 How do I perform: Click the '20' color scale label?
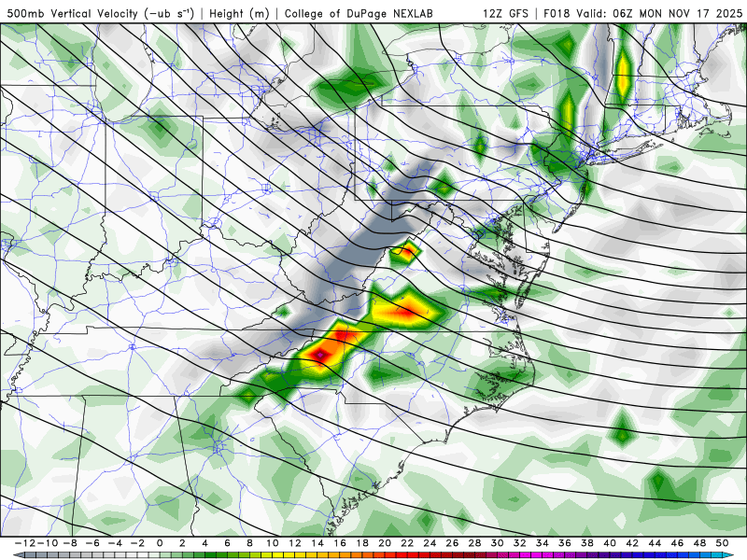coord(385,543)
